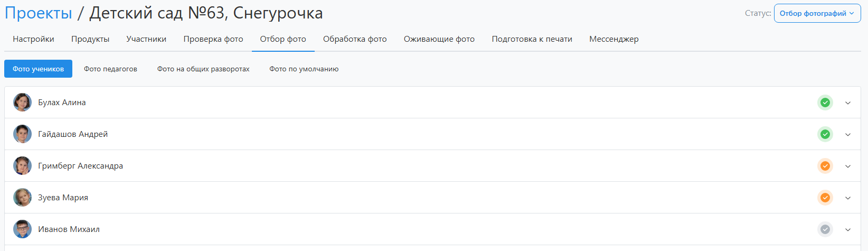
Task: Click orange status icon for Зуева Мария
Action: [x=825, y=198]
